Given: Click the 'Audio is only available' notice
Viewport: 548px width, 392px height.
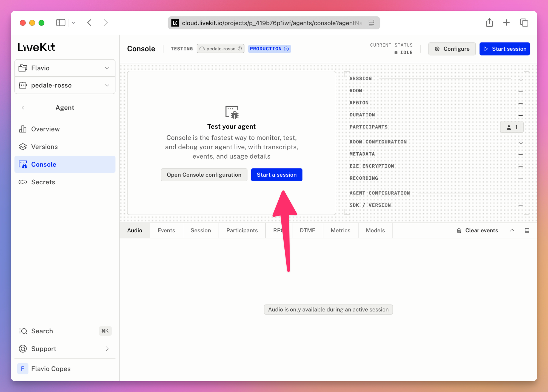Looking at the screenshot, I should tap(328, 310).
